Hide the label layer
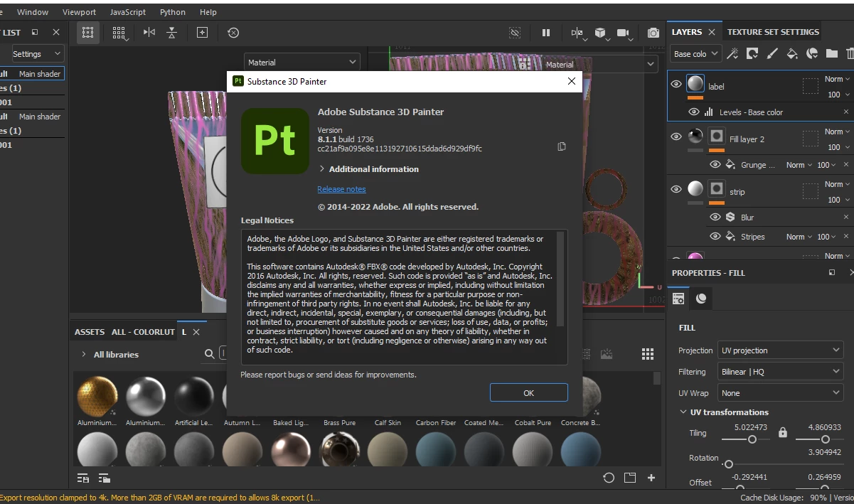The height and width of the screenshot is (504, 854). [676, 84]
